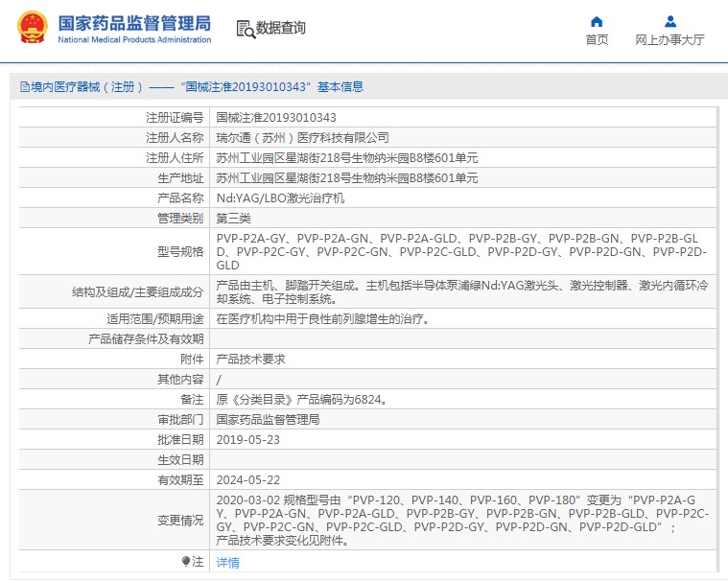Select registrant name 瑞尔通（苏州）医疗科技有限公司
The height and width of the screenshot is (581, 728).
302,138
